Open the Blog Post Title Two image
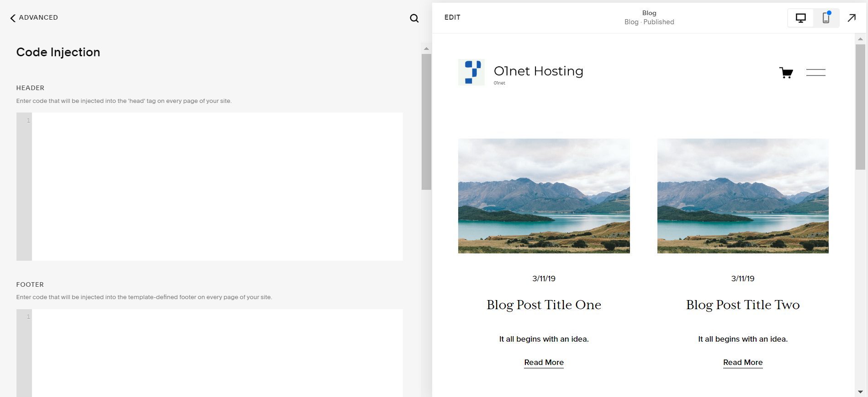The height and width of the screenshot is (397, 868). click(743, 196)
